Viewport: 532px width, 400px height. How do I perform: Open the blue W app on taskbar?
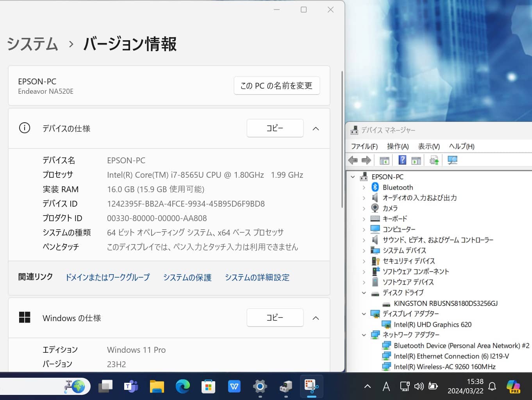coord(234,387)
